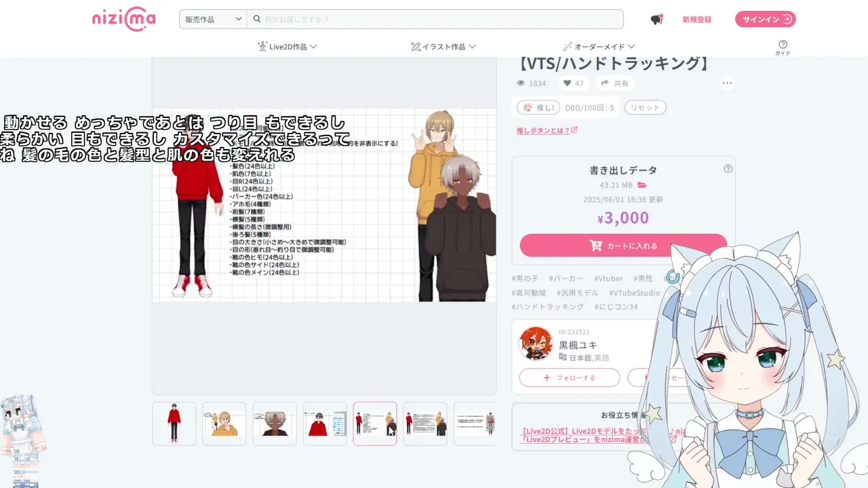
Task: Click the 共有 share button
Action: pos(614,83)
